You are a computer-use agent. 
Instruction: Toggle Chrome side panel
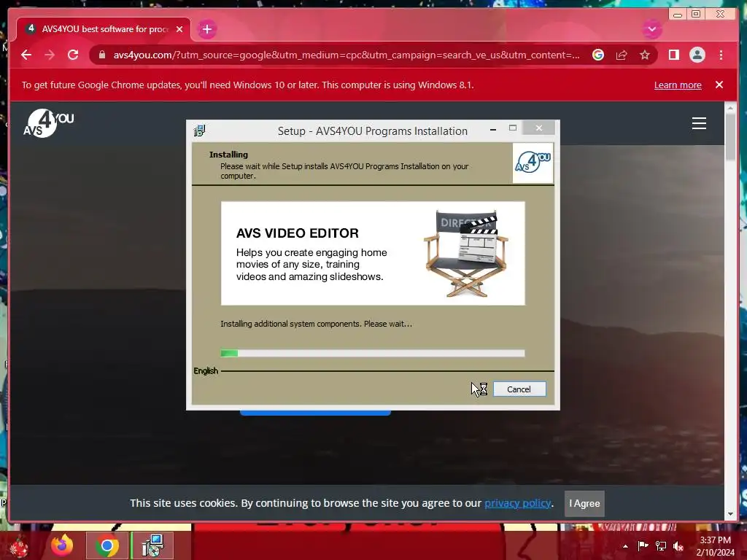point(673,55)
